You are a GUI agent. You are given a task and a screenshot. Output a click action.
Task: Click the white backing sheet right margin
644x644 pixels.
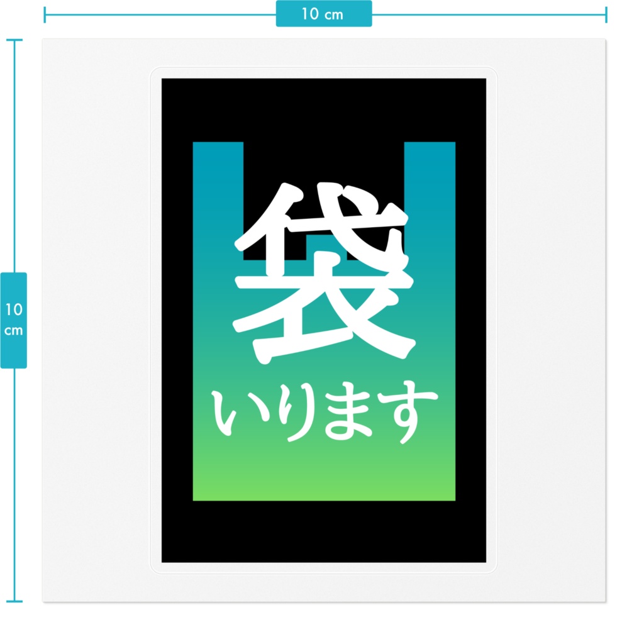pyautogui.click(x=552, y=320)
